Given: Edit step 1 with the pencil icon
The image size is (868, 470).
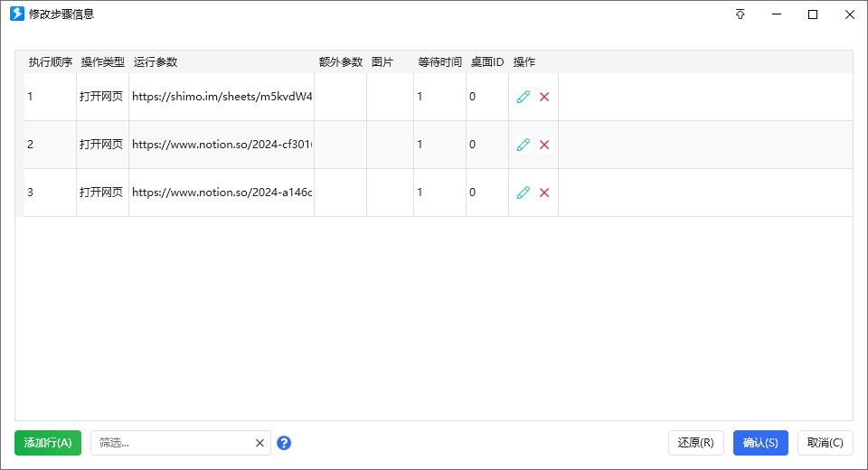Looking at the screenshot, I should pos(524,97).
